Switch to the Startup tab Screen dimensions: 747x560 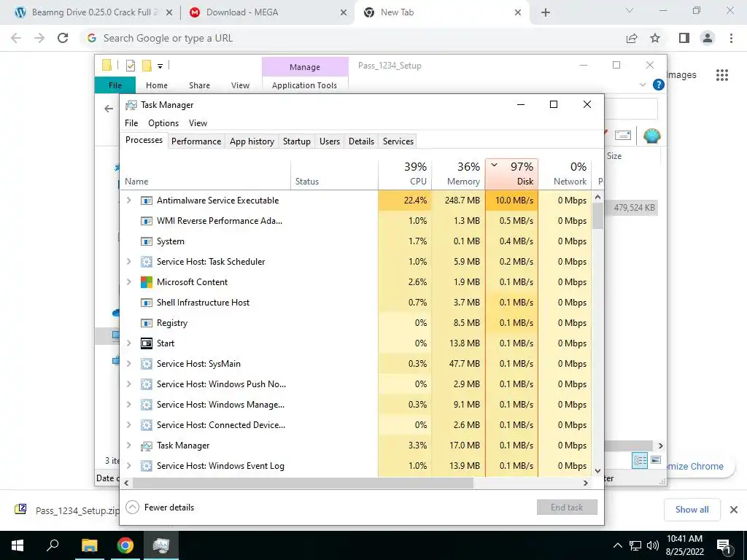(x=297, y=141)
